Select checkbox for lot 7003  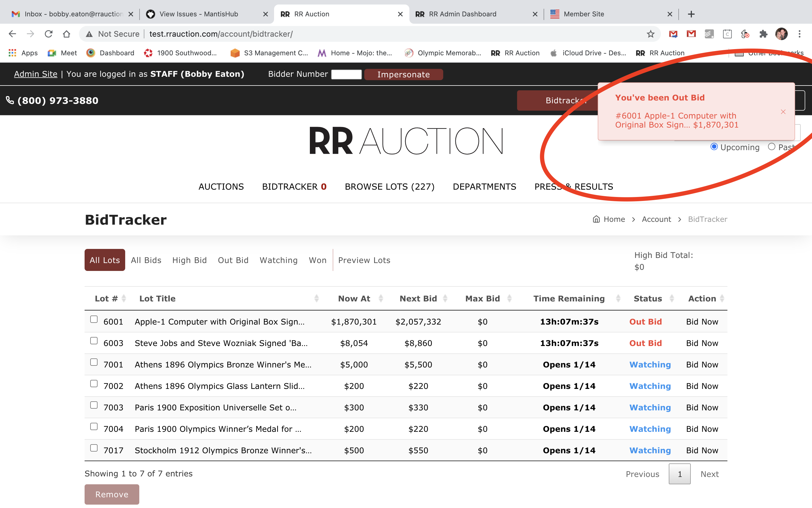pos(94,405)
